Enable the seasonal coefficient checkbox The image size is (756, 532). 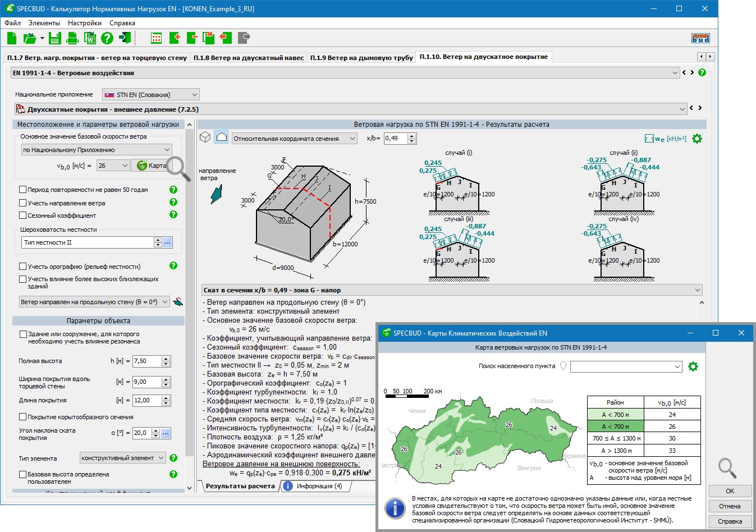(23, 215)
